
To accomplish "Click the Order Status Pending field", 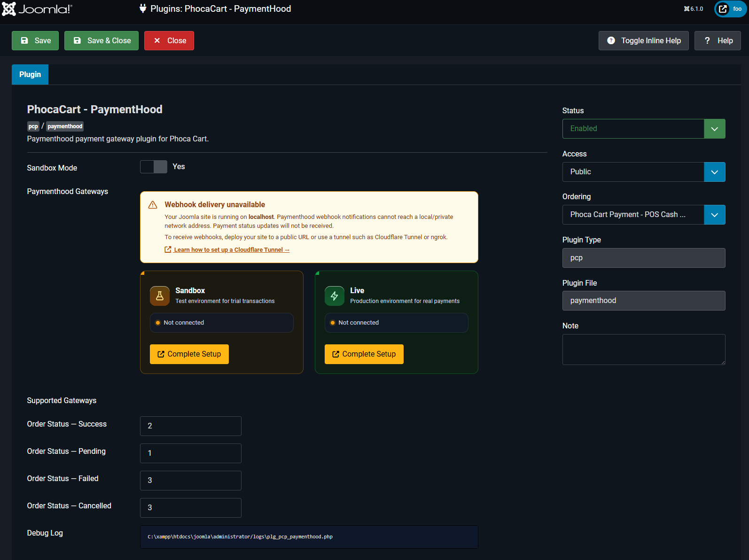I will pos(191,453).
